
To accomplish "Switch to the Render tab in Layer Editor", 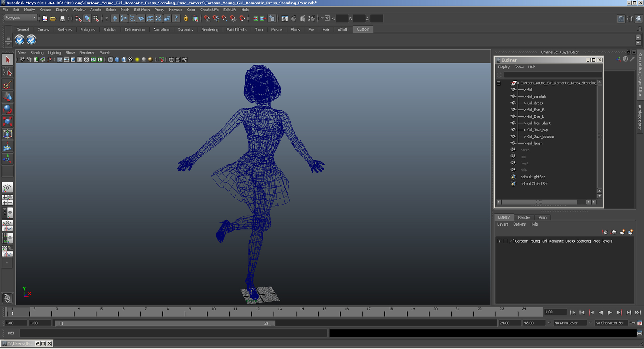I will click(524, 217).
